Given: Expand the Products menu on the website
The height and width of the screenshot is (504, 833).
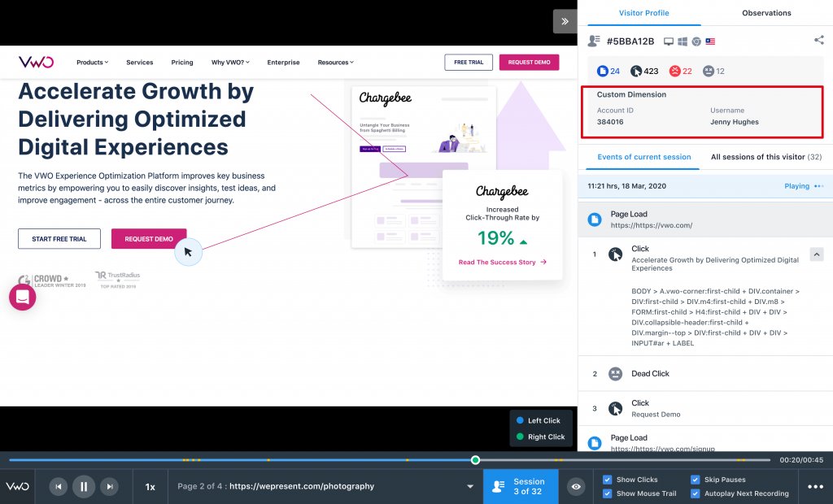Looking at the screenshot, I should (93, 62).
